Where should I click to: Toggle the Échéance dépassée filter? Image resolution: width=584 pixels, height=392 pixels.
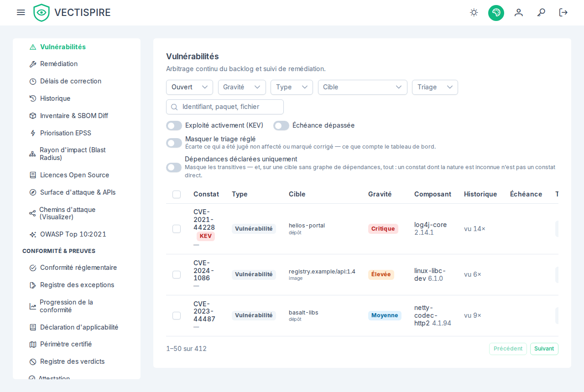[281, 125]
